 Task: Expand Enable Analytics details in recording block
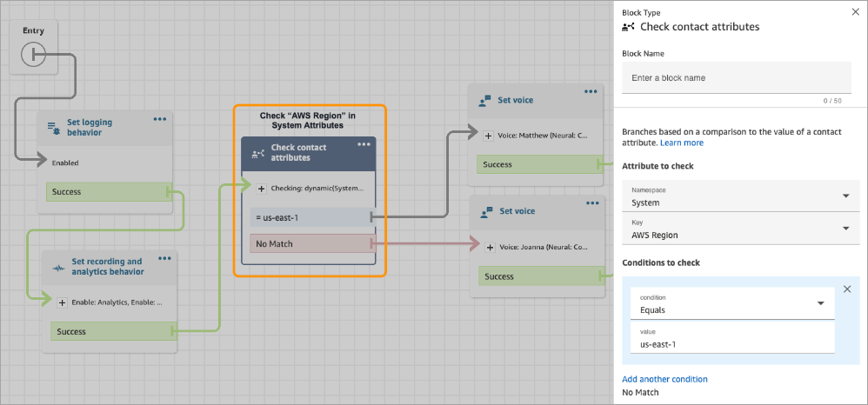(62, 302)
